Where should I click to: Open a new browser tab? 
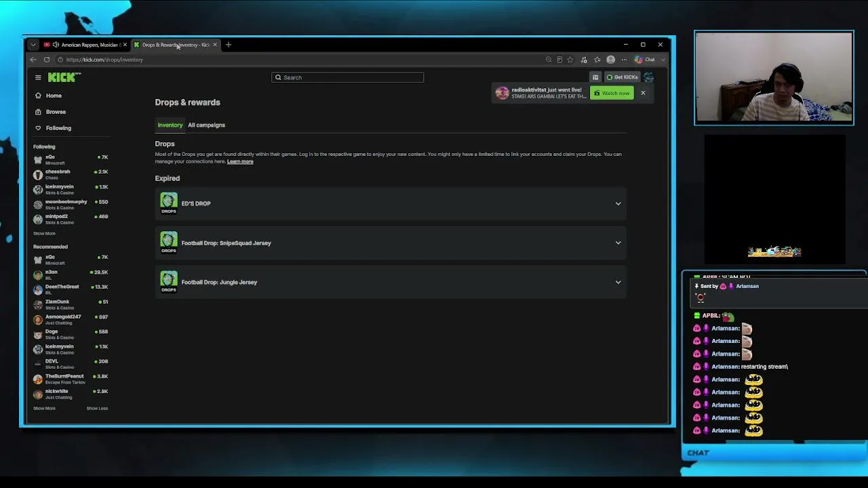tap(229, 45)
